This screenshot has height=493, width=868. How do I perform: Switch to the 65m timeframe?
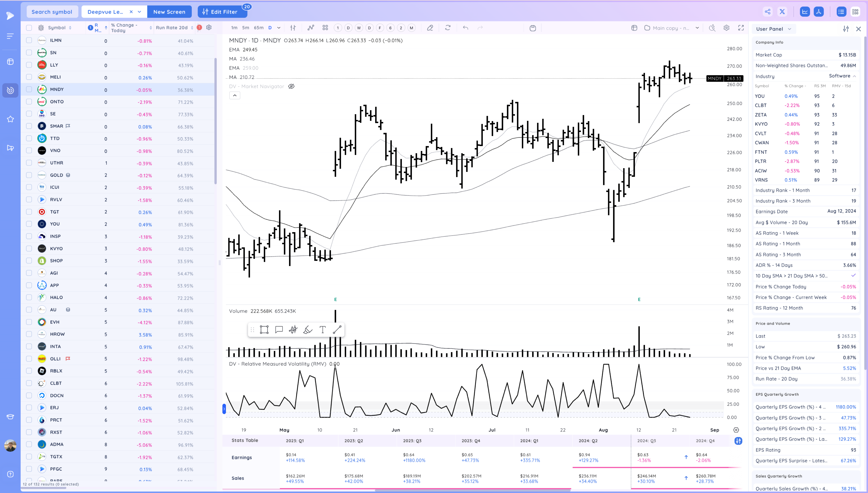click(259, 28)
